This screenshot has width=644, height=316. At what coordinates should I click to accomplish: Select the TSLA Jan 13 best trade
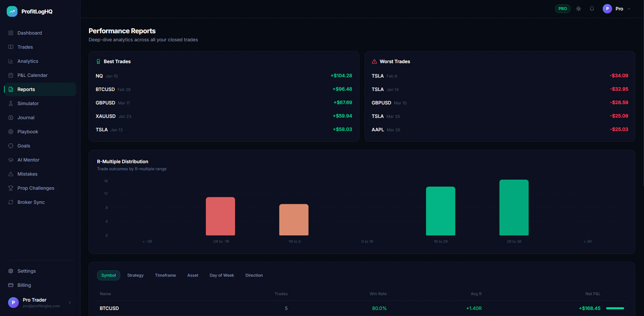click(x=224, y=130)
